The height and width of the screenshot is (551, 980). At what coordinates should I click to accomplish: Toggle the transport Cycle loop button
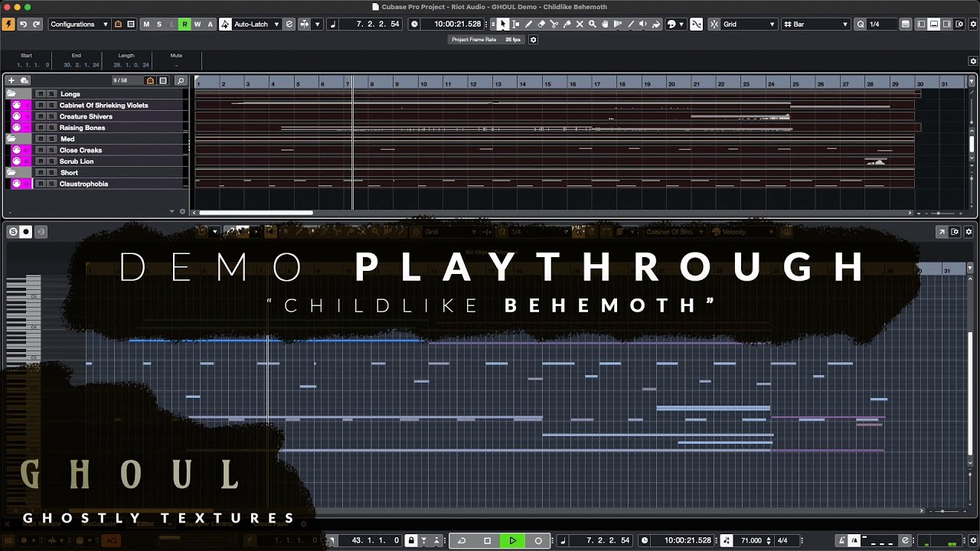pos(462,540)
